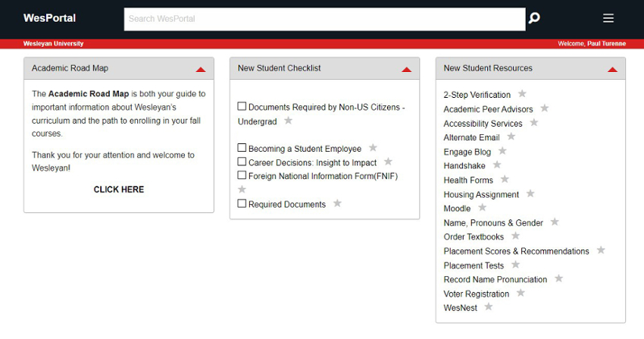
Task: Open Placement Tests link
Action: 474,266
